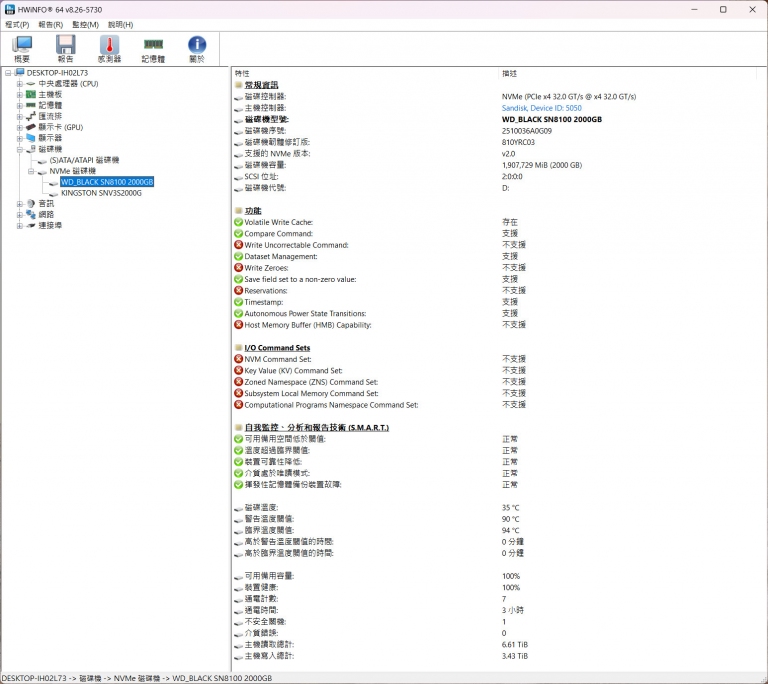This screenshot has height=684, width=768.
Task: Click the 記憶體 RAM stick tree icon
Action: click(31, 105)
